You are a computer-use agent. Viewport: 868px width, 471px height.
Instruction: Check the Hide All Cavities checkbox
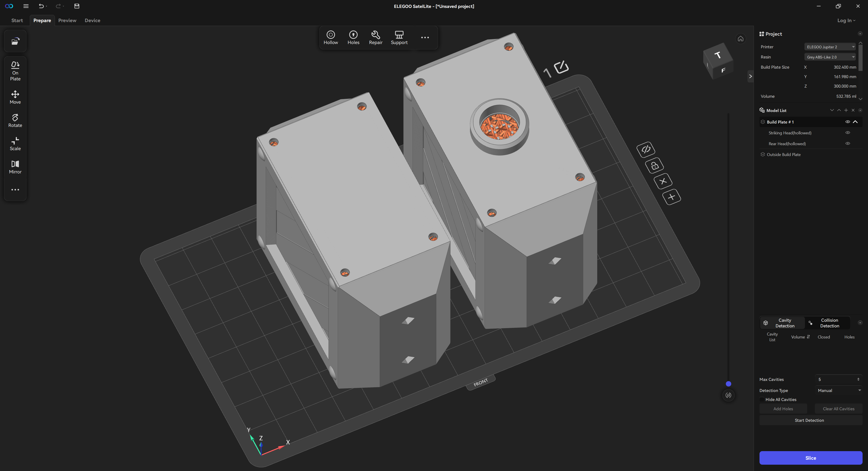coord(762,399)
